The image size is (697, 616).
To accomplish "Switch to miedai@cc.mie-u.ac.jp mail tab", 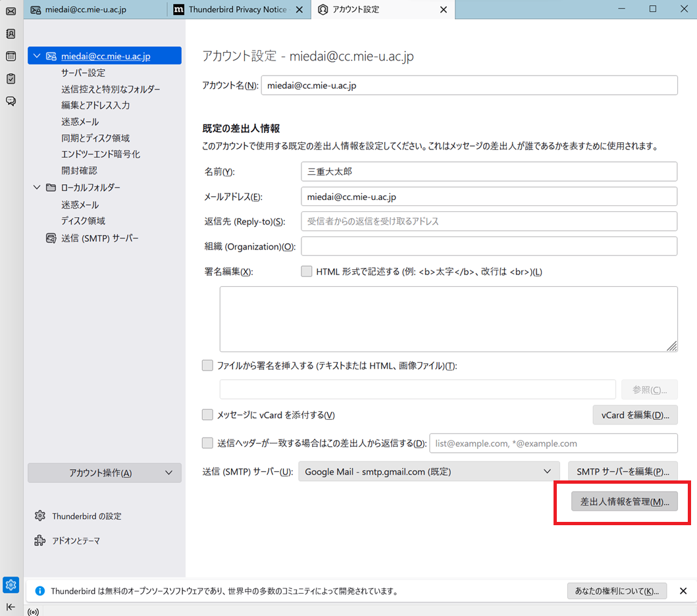I will click(95, 9).
